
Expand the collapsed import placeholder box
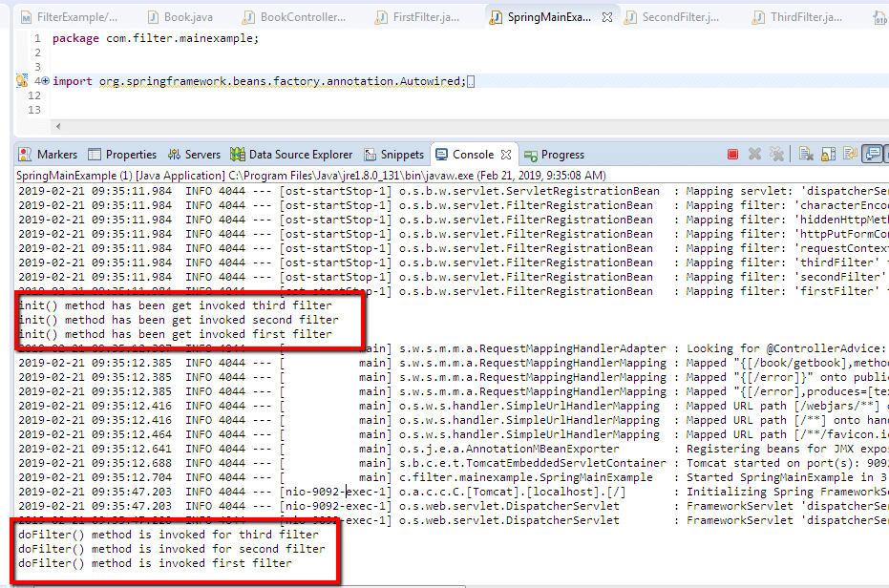(470, 82)
